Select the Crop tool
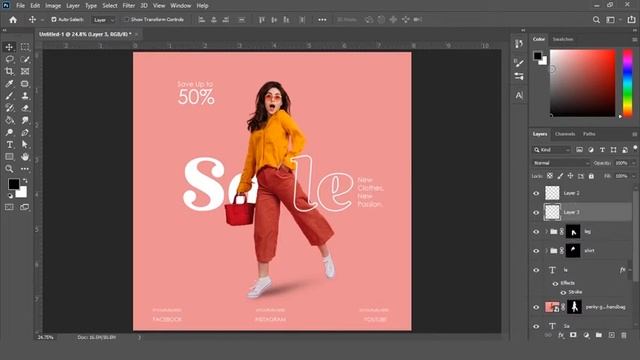This screenshot has height=360, width=640. pyautogui.click(x=9, y=71)
